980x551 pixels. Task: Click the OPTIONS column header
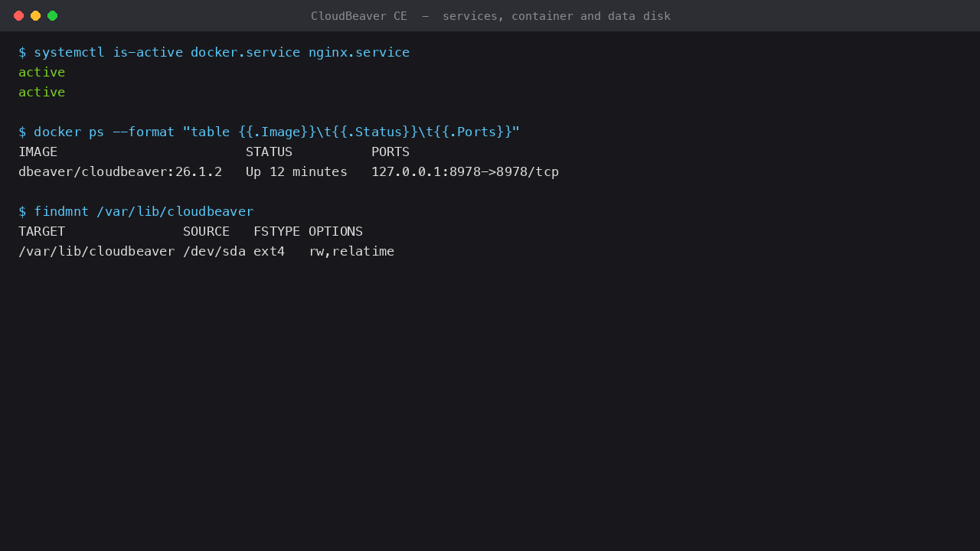[336, 231]
